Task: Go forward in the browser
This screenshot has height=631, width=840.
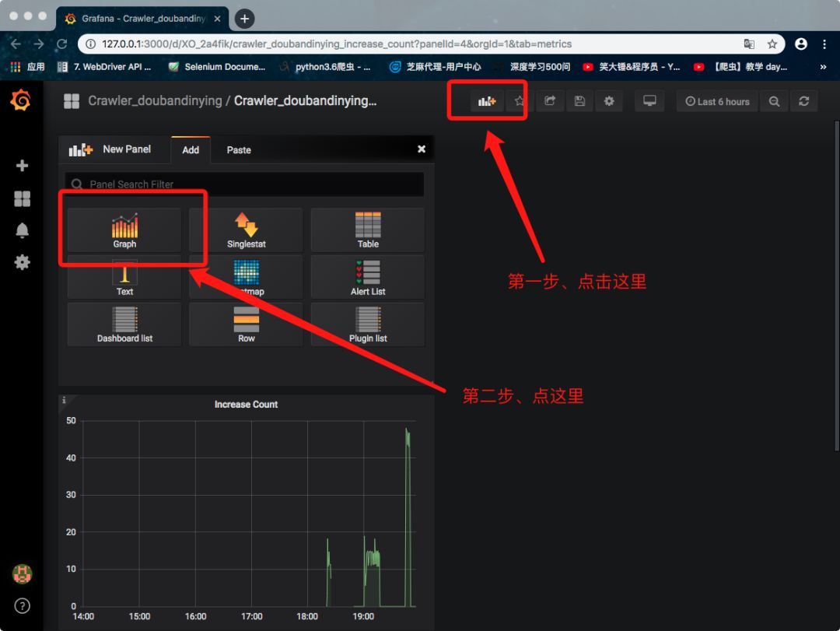Action: coord(39,44)
